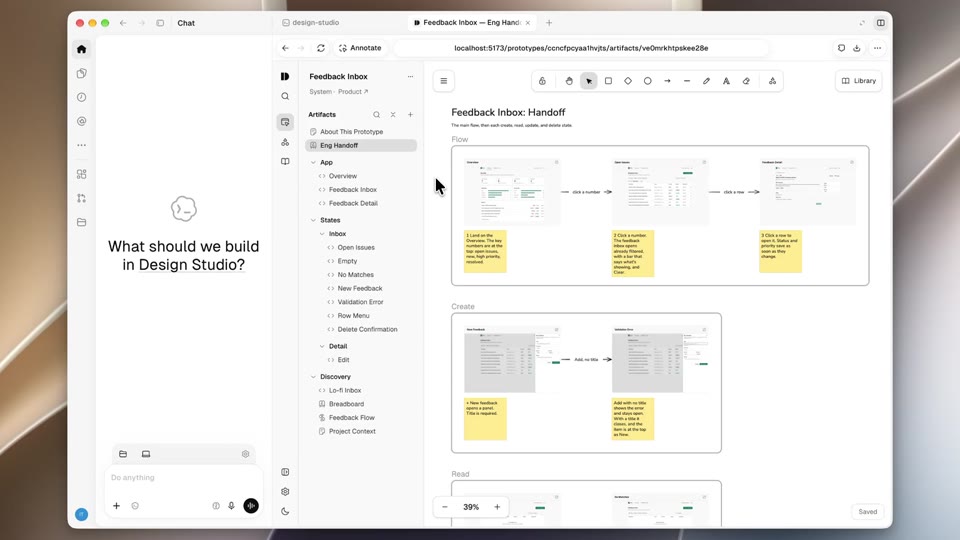Click the reload page icon
Image resolution: width=960 pixels, height=540 pixels.
[x=321, y=48]
